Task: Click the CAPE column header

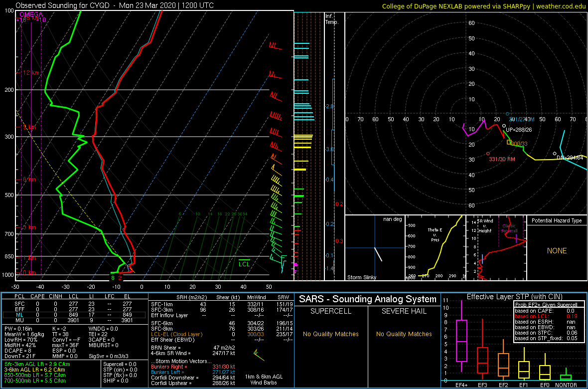Action: click(x=37, y=297)
